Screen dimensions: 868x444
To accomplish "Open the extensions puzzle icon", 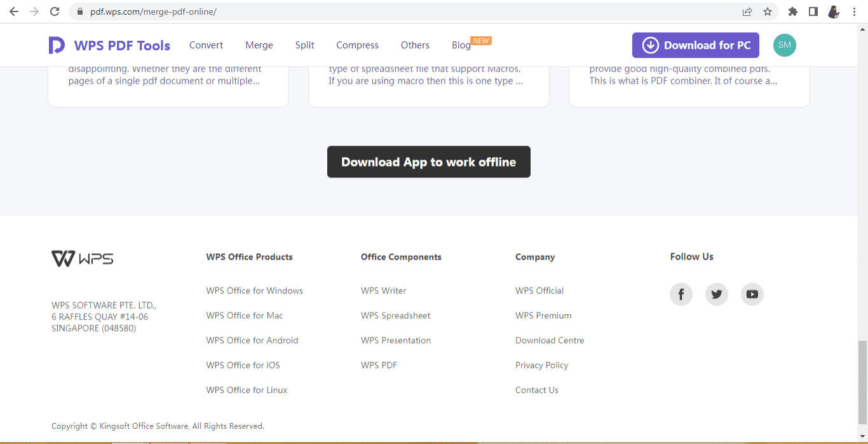I will 792,11.
